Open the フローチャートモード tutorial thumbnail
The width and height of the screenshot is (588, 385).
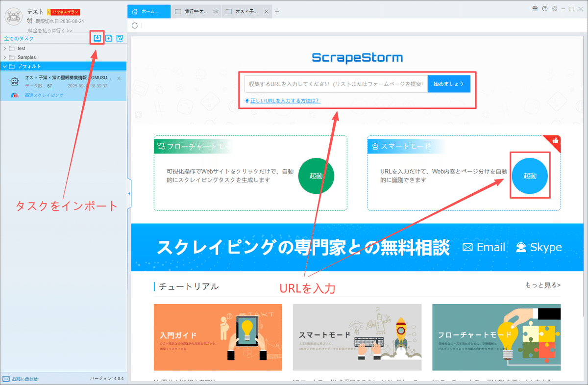496,337
